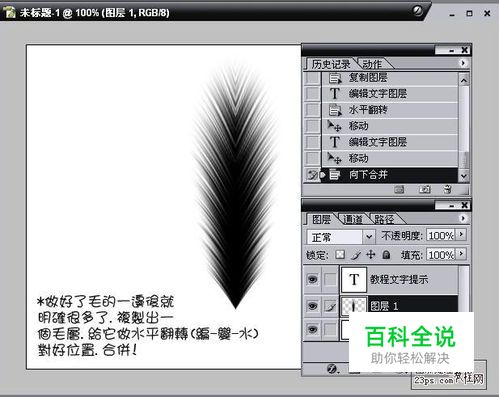Image resolution: width=499 pixels, height=397 pixels.
Task: Open the History panel options menu
Action: click(x=463, y=63)
